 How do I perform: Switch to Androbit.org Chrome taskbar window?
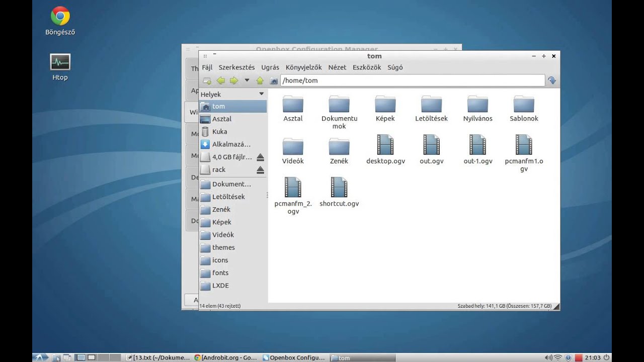225,357
